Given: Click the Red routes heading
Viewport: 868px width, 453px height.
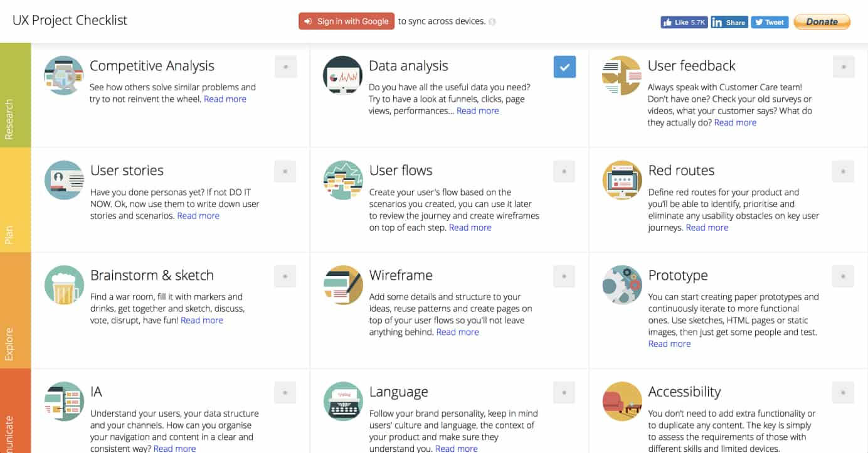Looking at the screenshot, I should [x=681, y=171].
